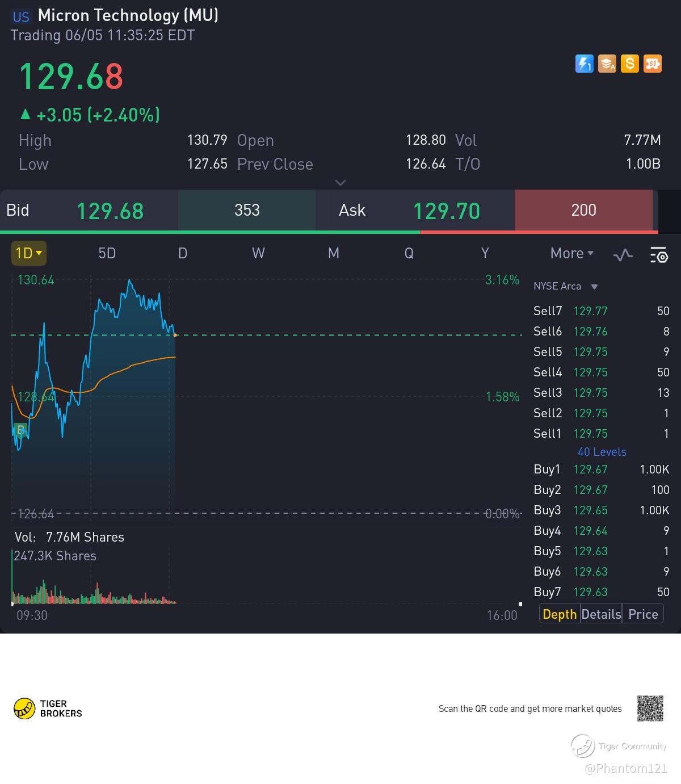Select the Buy6 order book row
The width and height of the screenshot is (681, 784).
pyautogui.click(x=602, y=572)
